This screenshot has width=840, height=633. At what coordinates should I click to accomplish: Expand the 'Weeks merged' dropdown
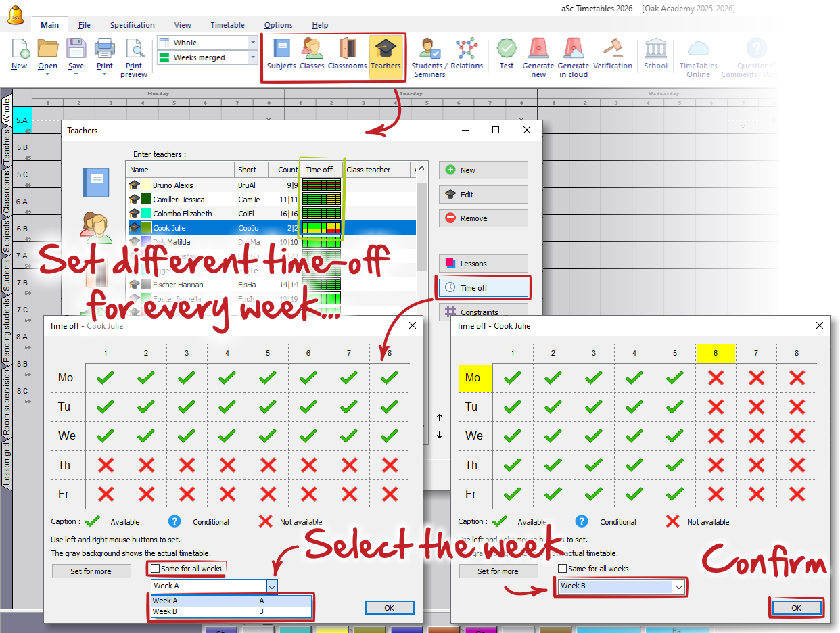(253, 58)
